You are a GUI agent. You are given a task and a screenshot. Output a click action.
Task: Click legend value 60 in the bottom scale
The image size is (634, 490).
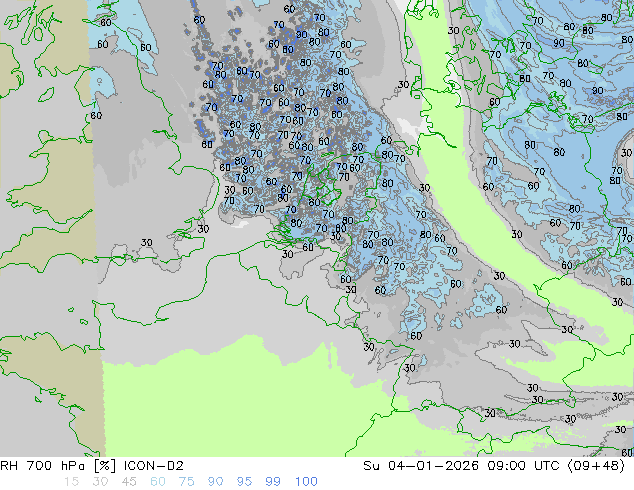point(158,482)
